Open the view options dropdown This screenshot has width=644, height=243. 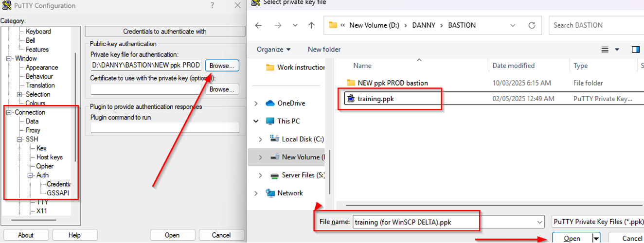tap(617, 49)
